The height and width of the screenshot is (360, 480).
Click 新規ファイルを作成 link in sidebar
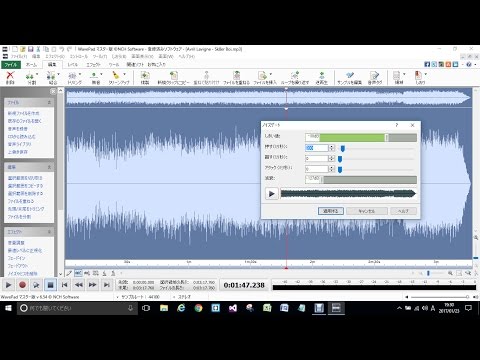click(24, 113)
